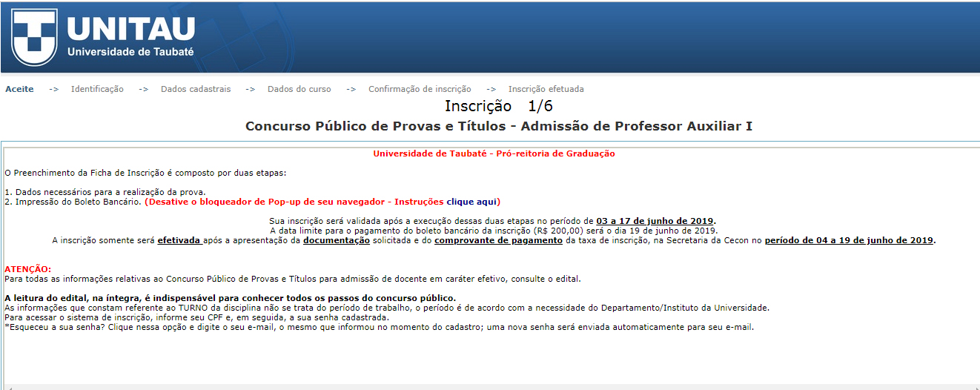Click the text '03 a 17 de junho de 2019'
The height and width of the screenshot is (390, 980).
655,221
